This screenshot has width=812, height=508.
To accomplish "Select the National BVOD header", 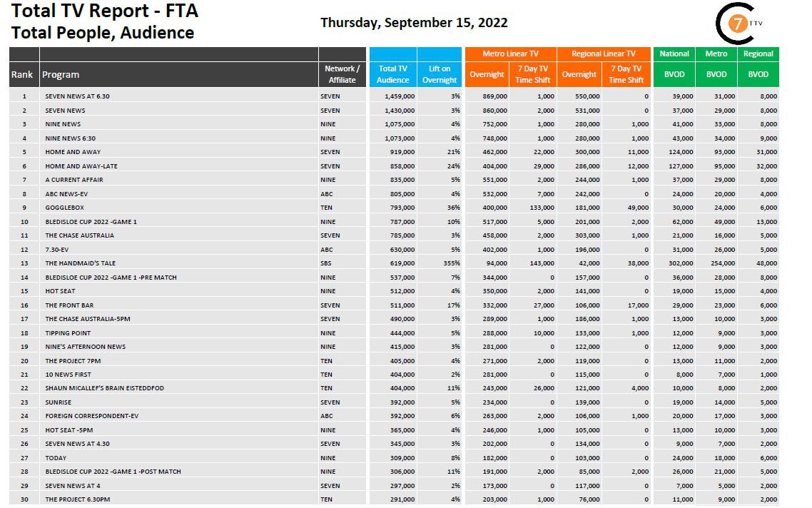I will (674, 54).
